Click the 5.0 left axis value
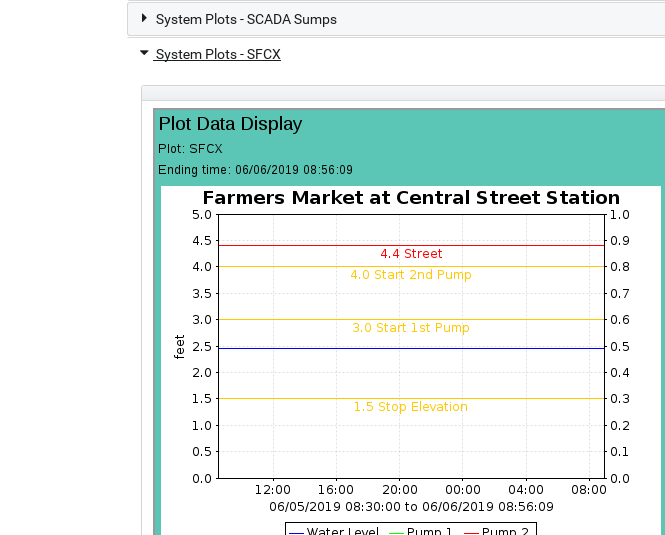The width and height of the screenshot is (665, 535). click(x=202, y=215)
